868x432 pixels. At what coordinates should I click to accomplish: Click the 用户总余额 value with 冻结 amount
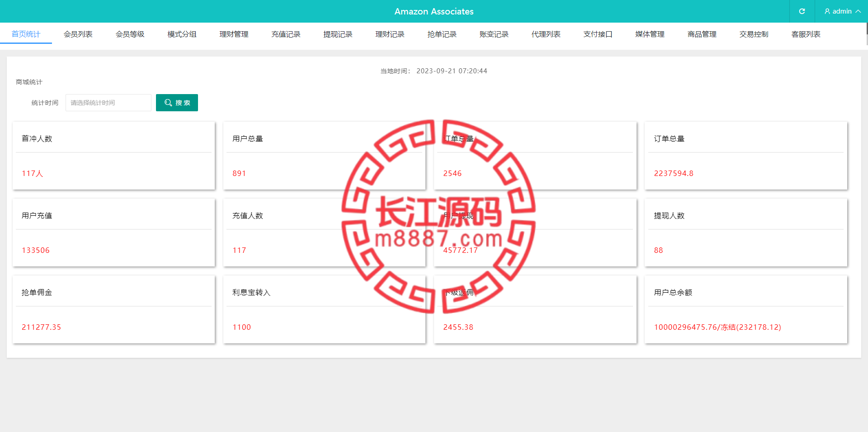(717, 327)
